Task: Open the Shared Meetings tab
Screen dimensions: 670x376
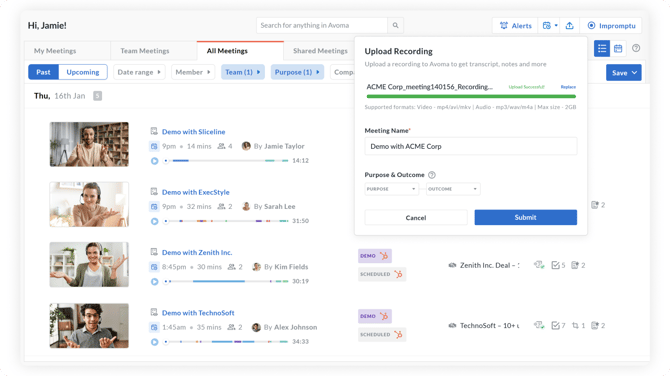Action: 320,51
